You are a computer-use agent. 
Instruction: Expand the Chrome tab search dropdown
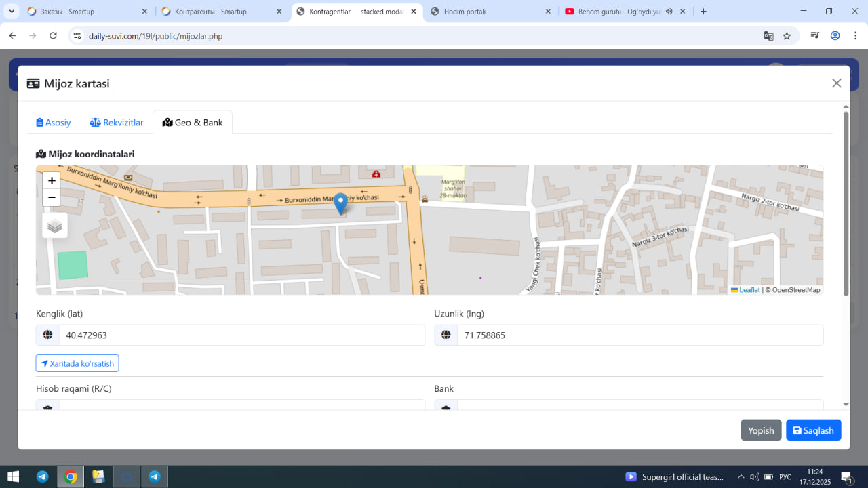click(x=12, y=12)
